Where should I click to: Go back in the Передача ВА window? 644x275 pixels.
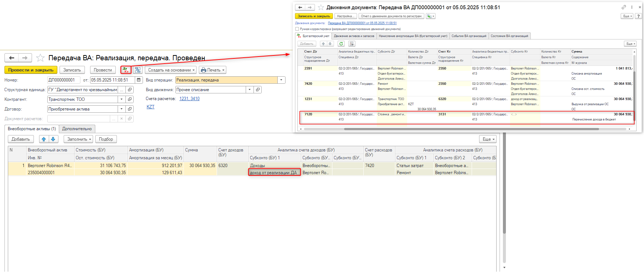pos(12,58)
